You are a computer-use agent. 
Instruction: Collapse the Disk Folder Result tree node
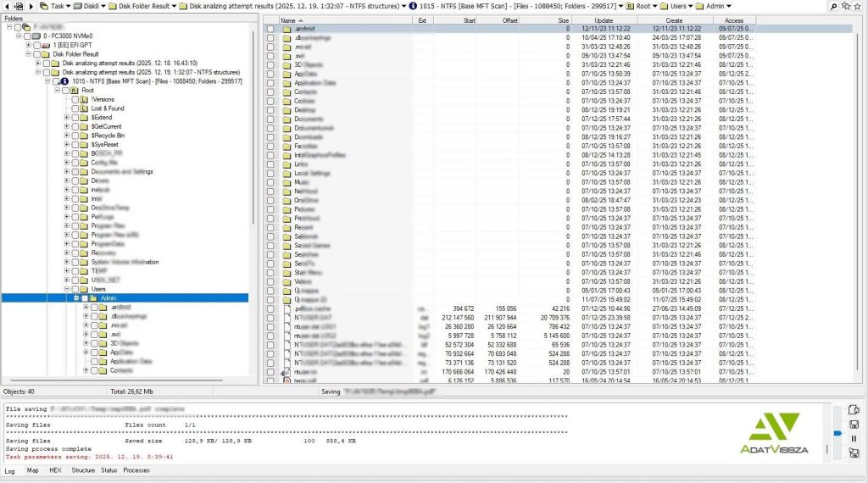click(x=28, y=54)
